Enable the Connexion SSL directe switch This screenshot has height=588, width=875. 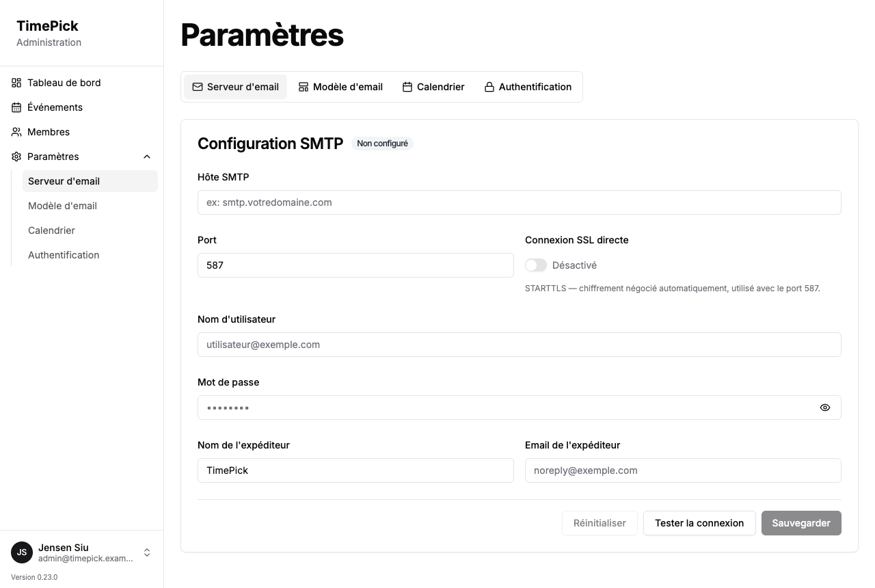536,265
